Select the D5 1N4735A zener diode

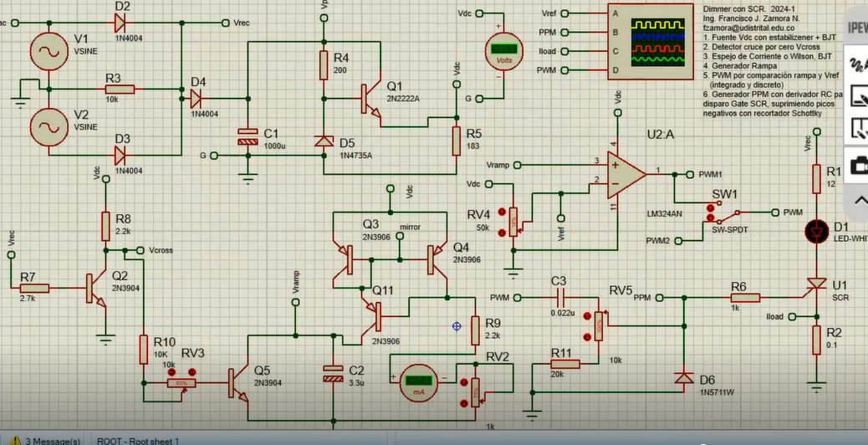(x=324, y=141)
